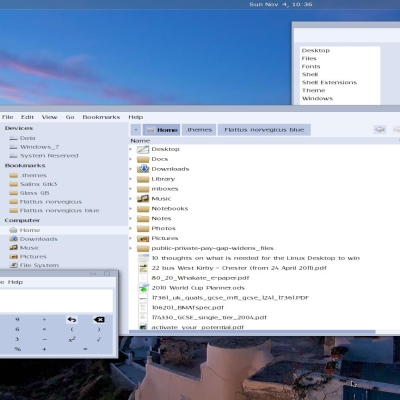The image size is (400, 400).
Task: Click the Pictures icon in sidebar Computer section
Action: (13, 257)
